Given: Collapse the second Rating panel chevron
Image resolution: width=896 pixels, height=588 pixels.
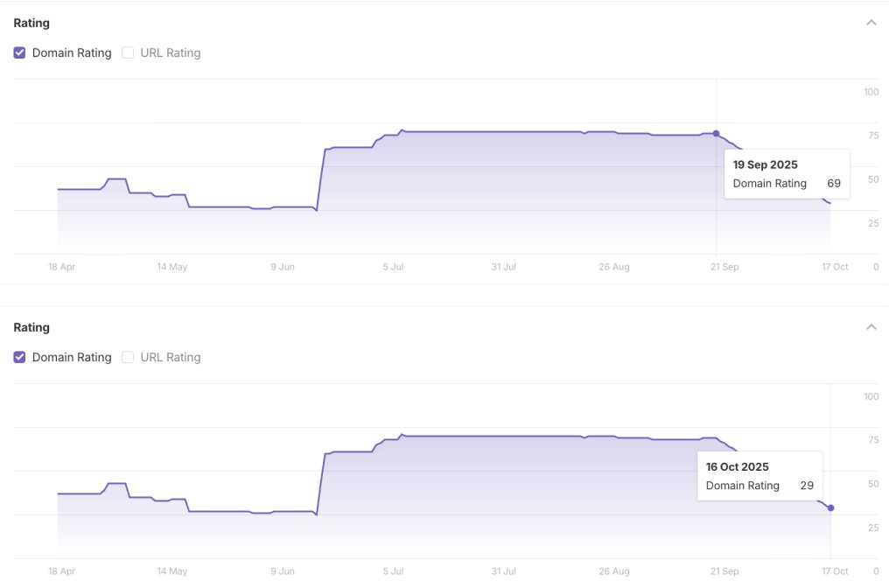Looking at the screenshot, I should tap(871, 327).
